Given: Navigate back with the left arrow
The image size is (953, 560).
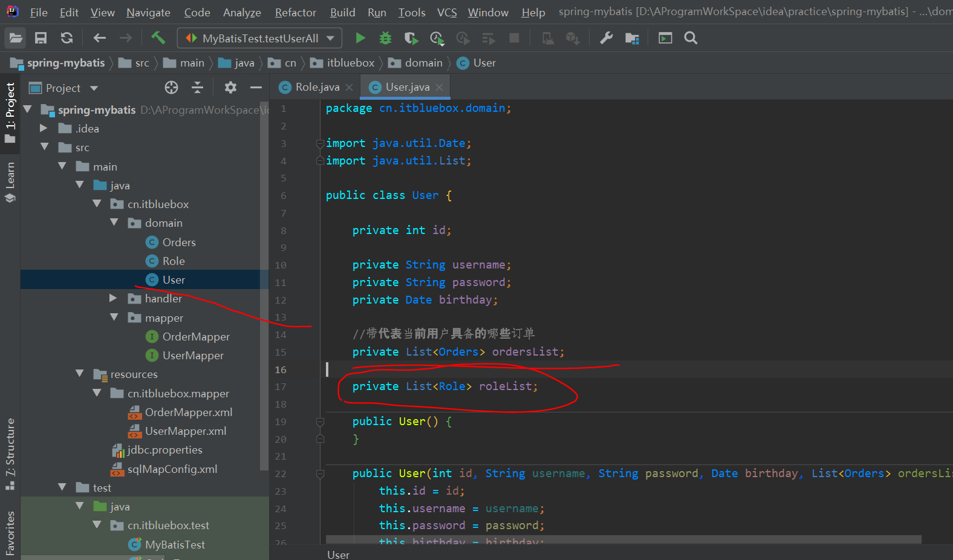Looking at the screenshot, I should coord(100,38).
